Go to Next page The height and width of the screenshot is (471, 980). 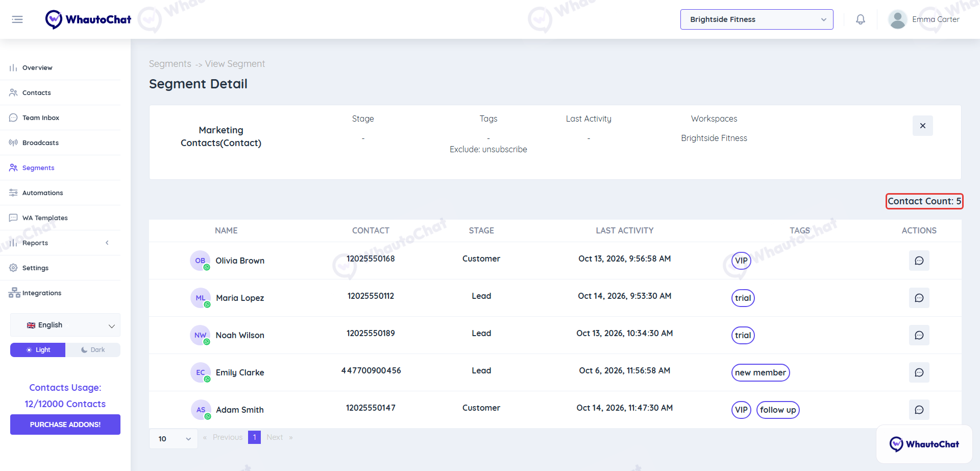click(x=275, y=437)
